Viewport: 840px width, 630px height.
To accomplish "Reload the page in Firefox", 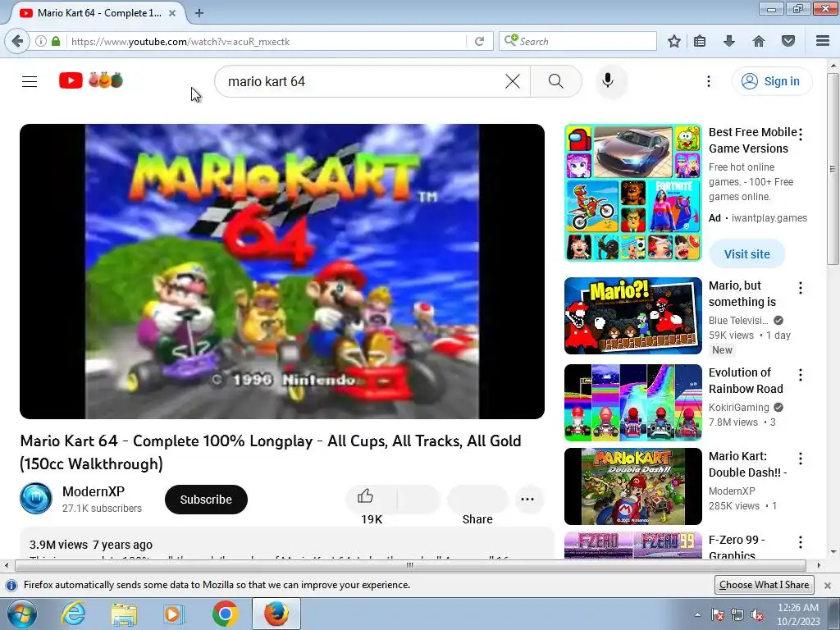I will [479, 41].
